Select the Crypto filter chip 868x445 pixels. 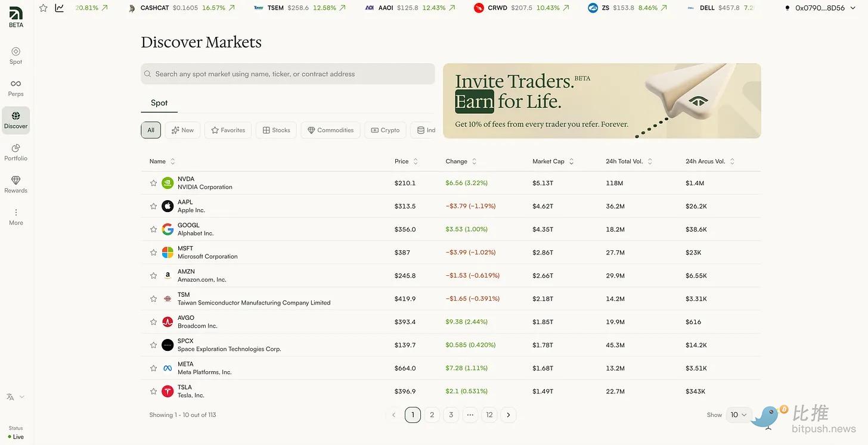point(385,130)
